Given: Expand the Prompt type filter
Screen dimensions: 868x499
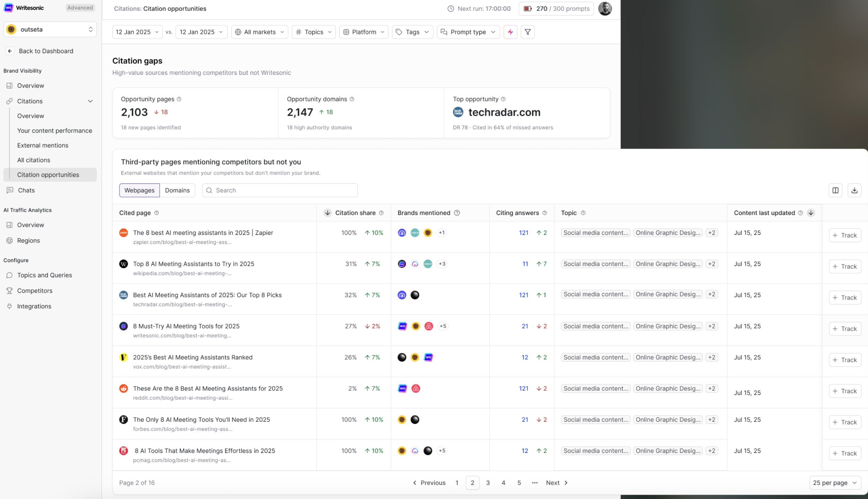Looking at the screenshot, I should tap(468, 32).
